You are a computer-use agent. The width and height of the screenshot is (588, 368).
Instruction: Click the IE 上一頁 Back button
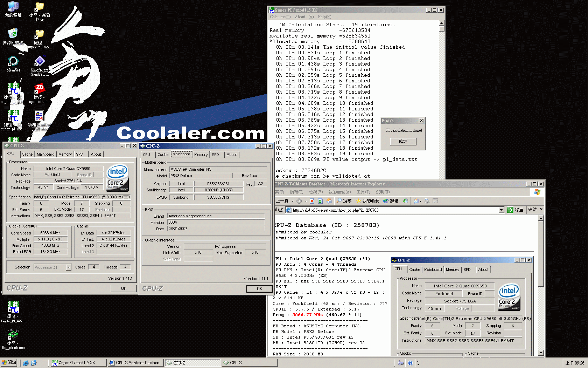(x=282, y=201)
